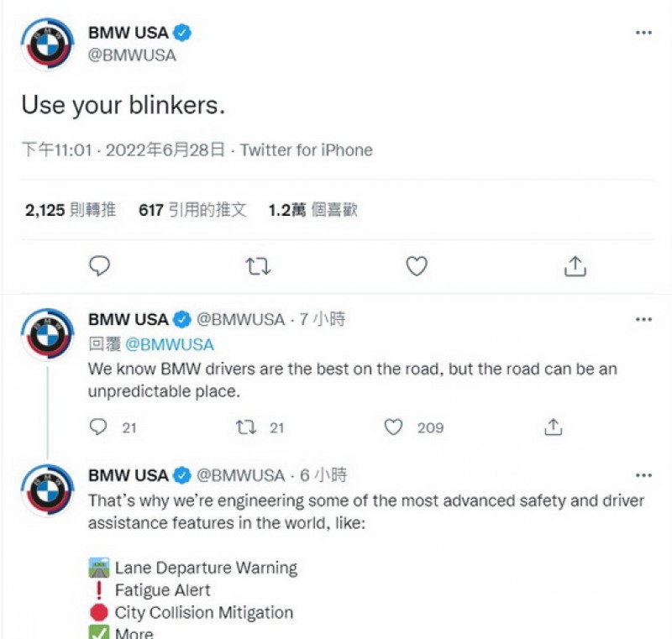Share the "unpredictable place" reply tweet
The height and width of the screenshot is (639, 672).
tap(554, 427)
